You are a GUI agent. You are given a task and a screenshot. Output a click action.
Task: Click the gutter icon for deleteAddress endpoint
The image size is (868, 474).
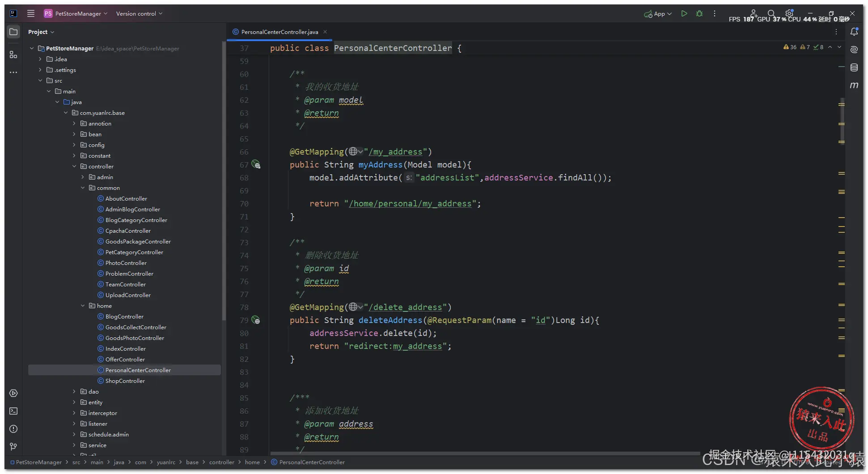click(x=256, y=320)
